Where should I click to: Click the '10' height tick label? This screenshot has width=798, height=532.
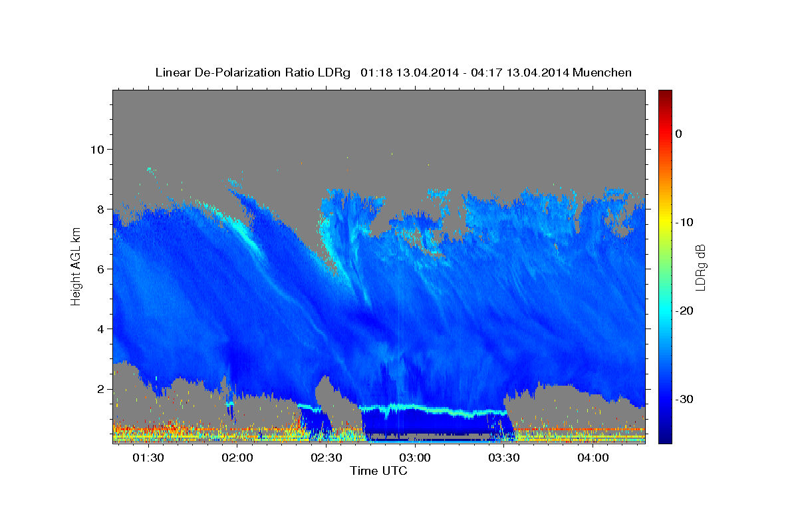click(x=97, y=149)
